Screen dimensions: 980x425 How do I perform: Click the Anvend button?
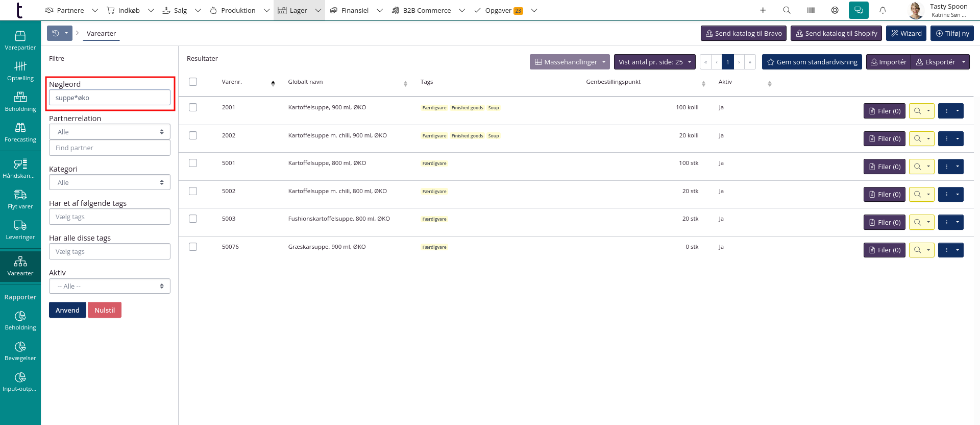(x=67, y=310)
